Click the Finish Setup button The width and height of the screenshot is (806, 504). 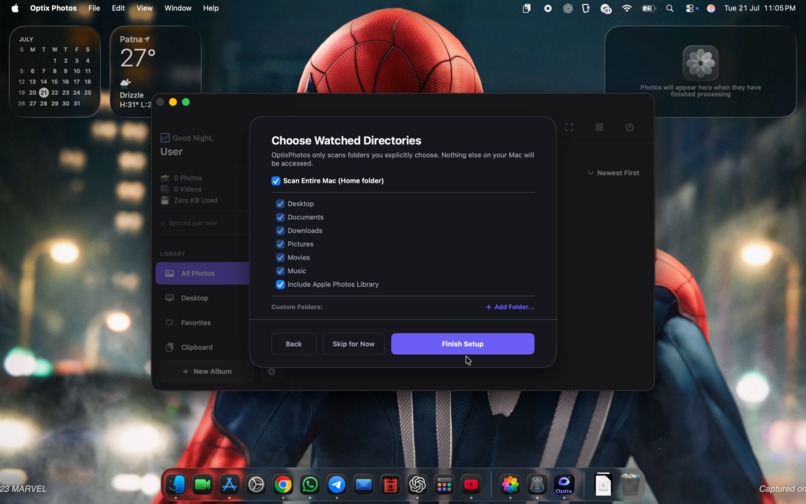[463, 344]
